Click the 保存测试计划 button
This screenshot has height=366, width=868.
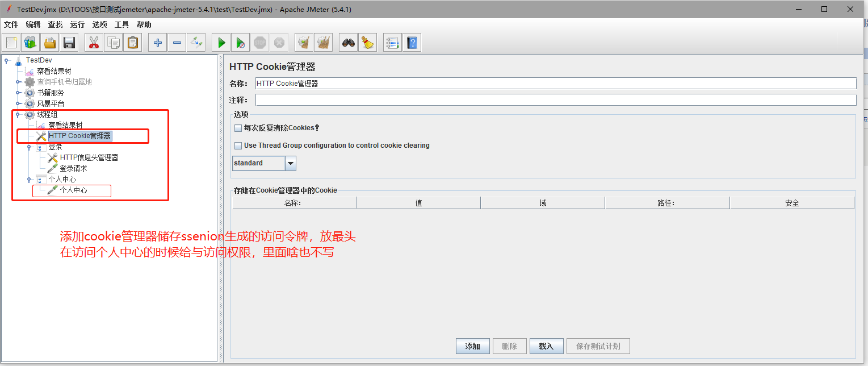click(598, 346)
